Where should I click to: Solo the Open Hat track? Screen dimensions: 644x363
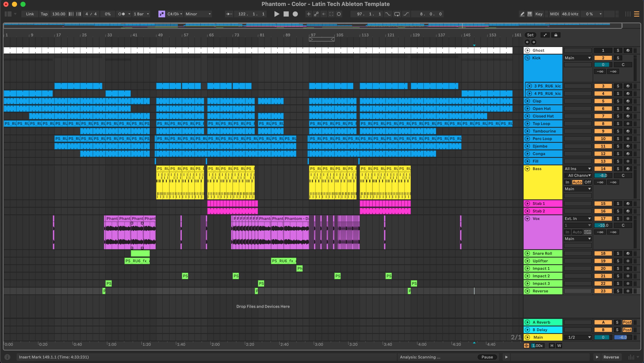point(618,109)
